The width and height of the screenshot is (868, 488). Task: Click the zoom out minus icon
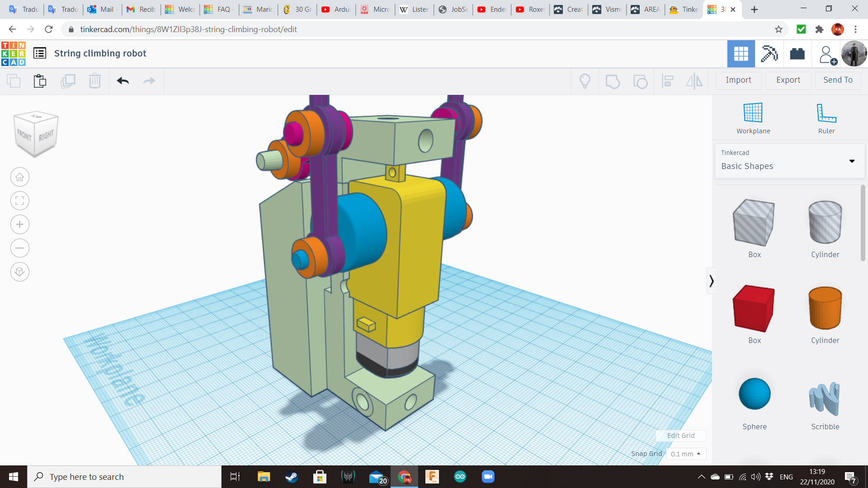click(20, 248)
